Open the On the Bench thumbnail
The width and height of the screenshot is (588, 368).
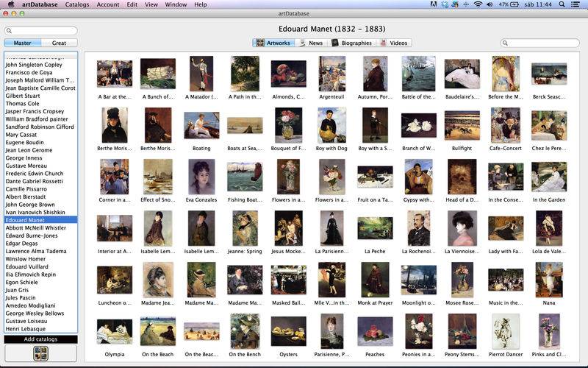tap(245, 332)
